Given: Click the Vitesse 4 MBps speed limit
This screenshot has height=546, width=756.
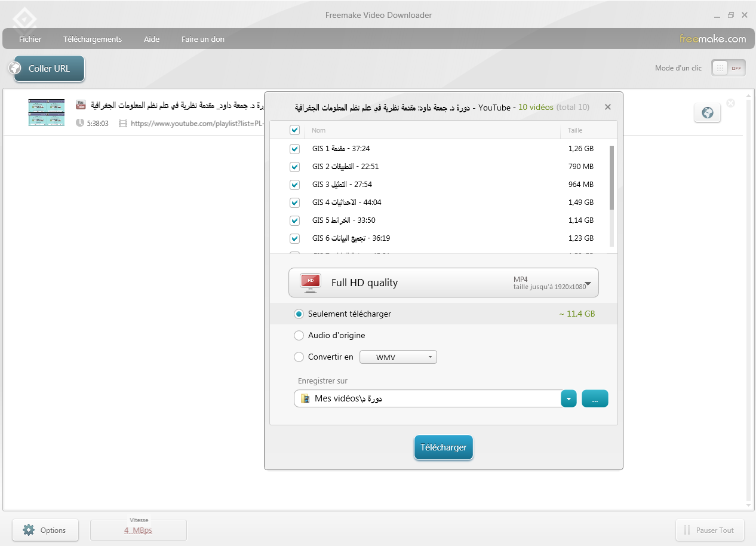Looking at the screenshot, I should pos(138,530).
